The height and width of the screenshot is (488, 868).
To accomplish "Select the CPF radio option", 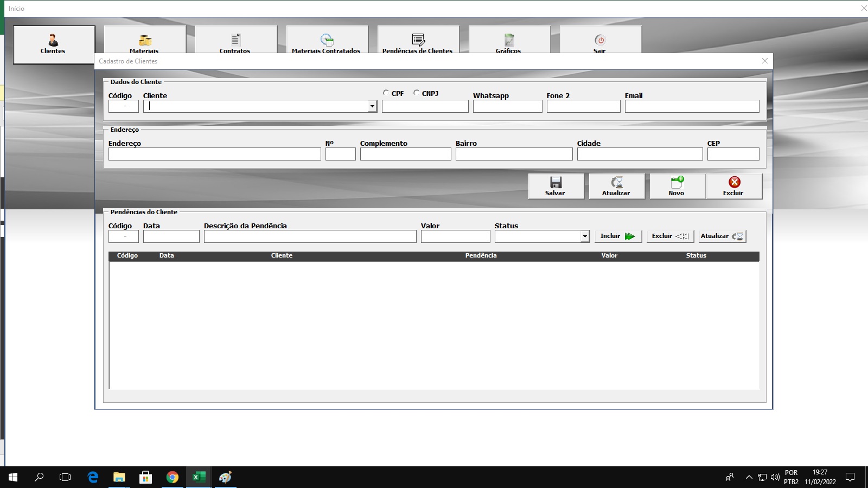I will (x=386, y=93).
